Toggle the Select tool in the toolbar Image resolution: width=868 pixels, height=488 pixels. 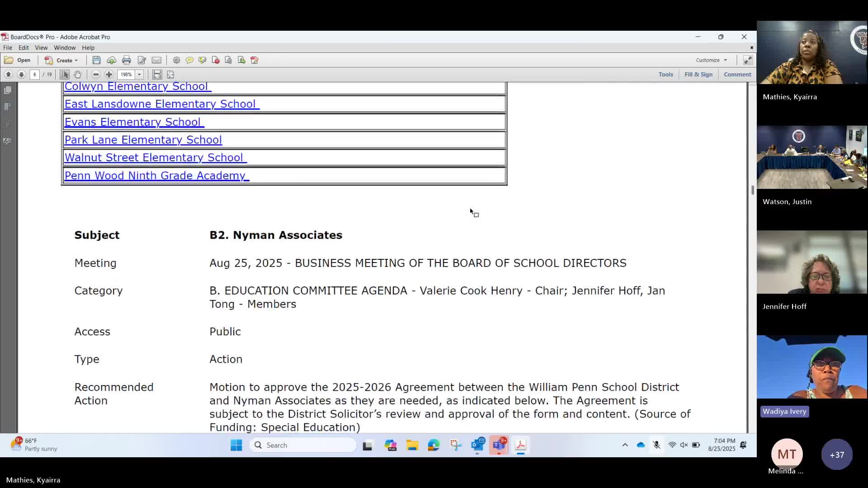tap(64, 75)
